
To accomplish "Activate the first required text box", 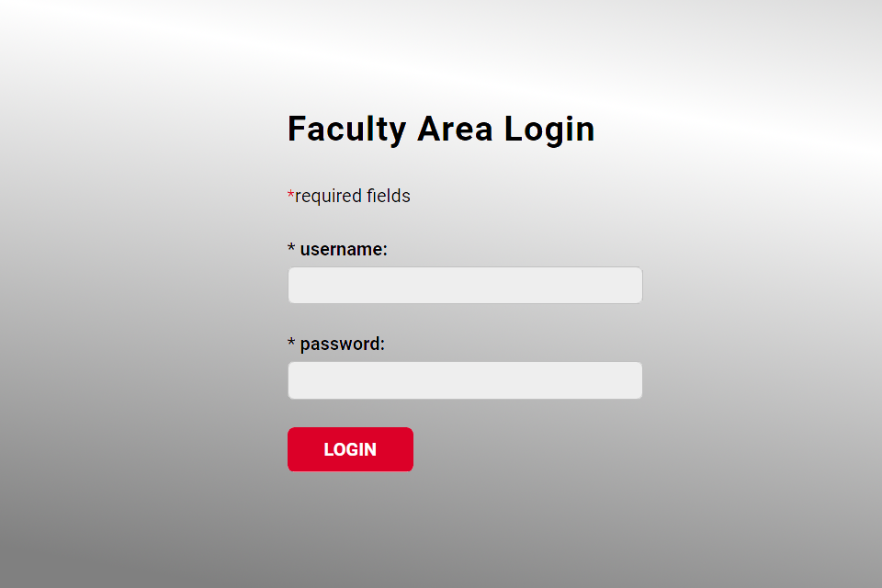I will click(x=465, y=286).
